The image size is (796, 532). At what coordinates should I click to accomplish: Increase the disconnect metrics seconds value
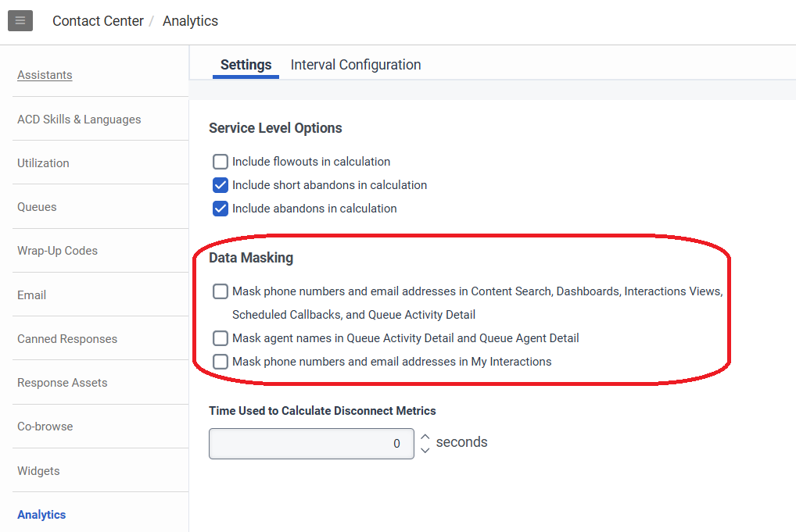(425, 436)
